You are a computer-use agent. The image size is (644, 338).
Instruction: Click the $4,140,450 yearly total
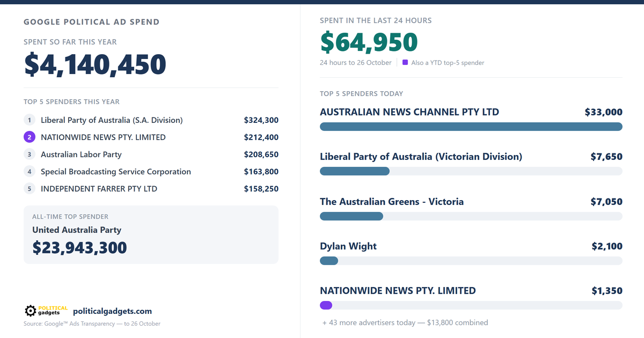pos(95,64)
